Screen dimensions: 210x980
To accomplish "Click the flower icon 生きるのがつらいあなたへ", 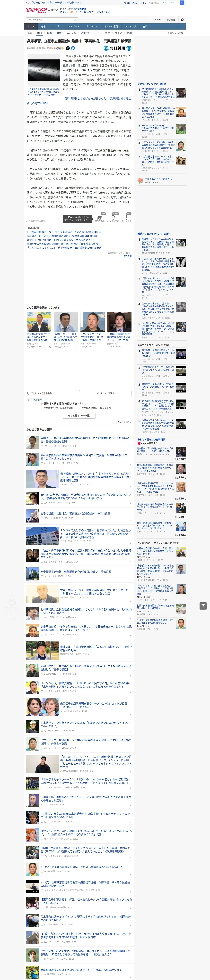I will tap(140, 181).
